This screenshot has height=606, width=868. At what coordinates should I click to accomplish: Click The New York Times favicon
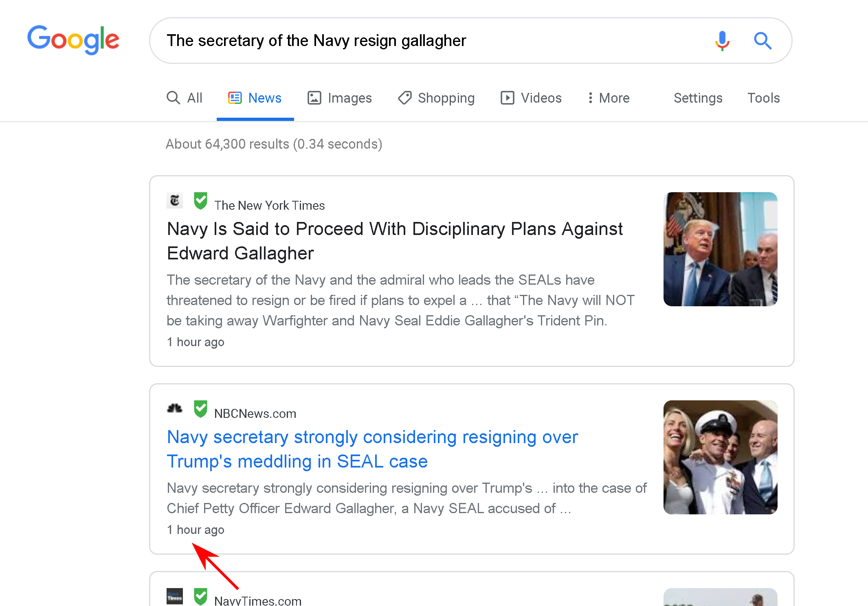click(x=175, y=200)
